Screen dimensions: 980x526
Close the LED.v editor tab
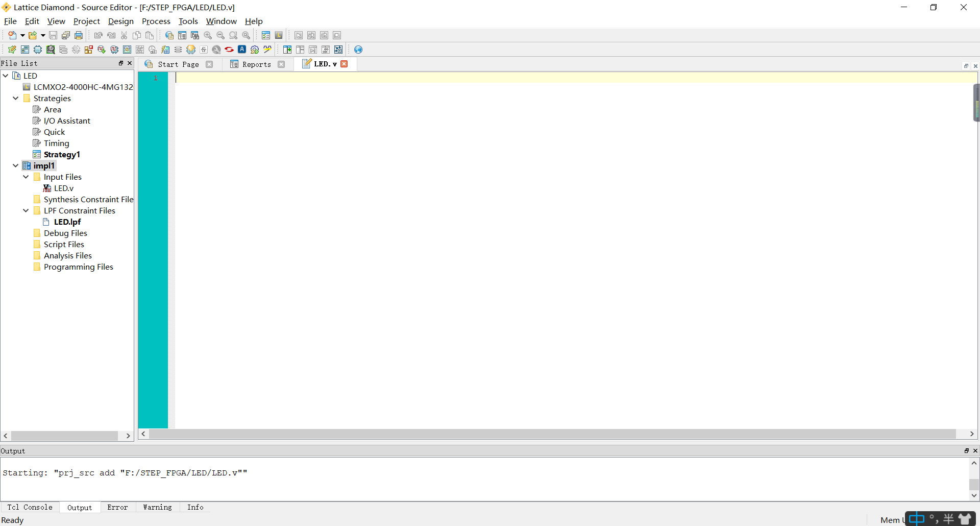(345, 64)
